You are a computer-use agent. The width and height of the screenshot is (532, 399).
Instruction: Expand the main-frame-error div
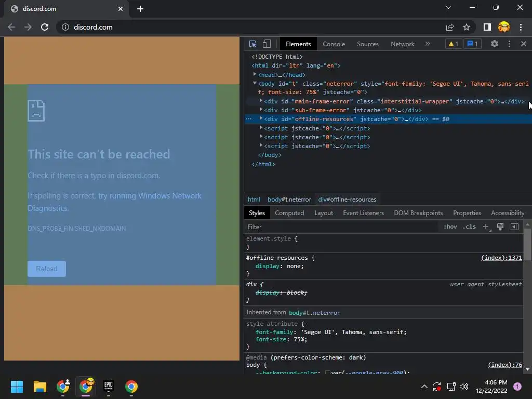[261, 101]
